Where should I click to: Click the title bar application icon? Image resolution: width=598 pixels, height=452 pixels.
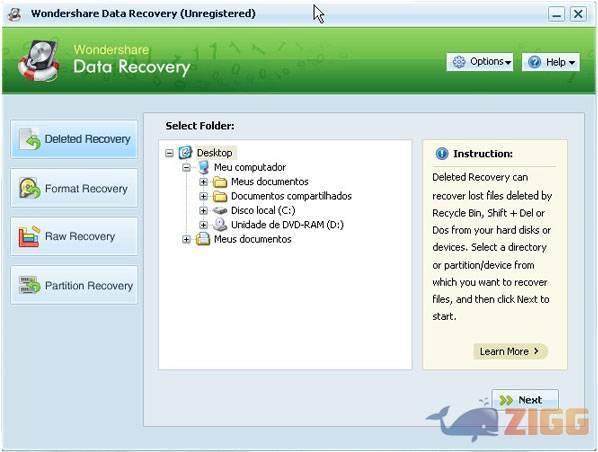(x=14, y=14)
